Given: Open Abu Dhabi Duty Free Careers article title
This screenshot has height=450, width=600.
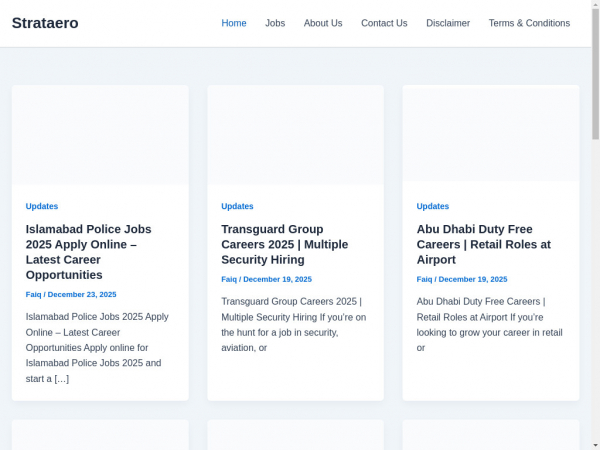Looking at the screenshot, I should (483, 244).
